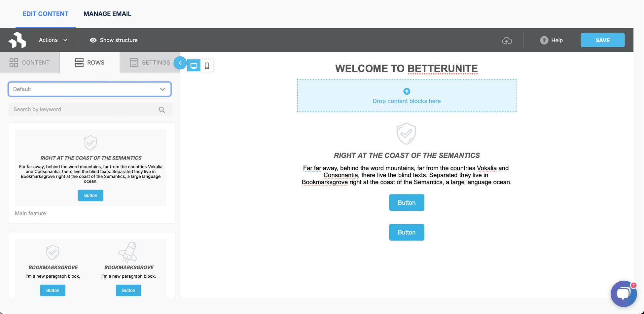Screen dimensions: 644x314
Task: Click left BOOKMARKSGROVE title in row preview
Action: [53, 267]
